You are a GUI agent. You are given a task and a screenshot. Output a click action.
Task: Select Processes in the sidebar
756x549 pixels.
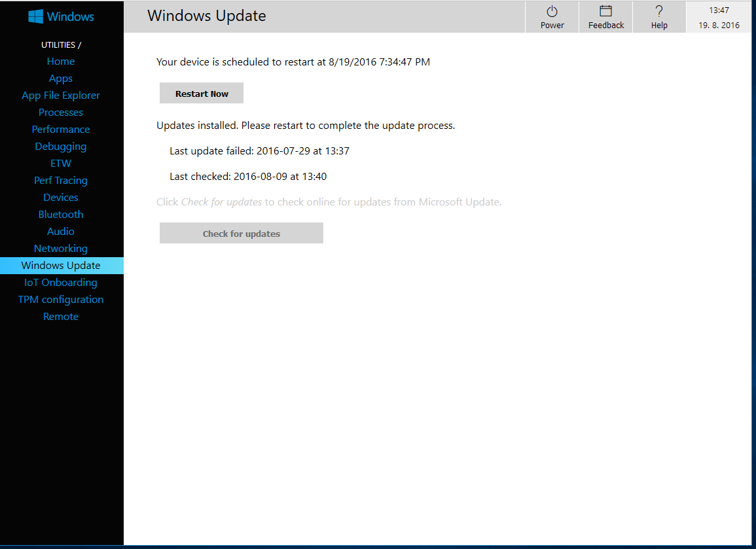[61, 113]
